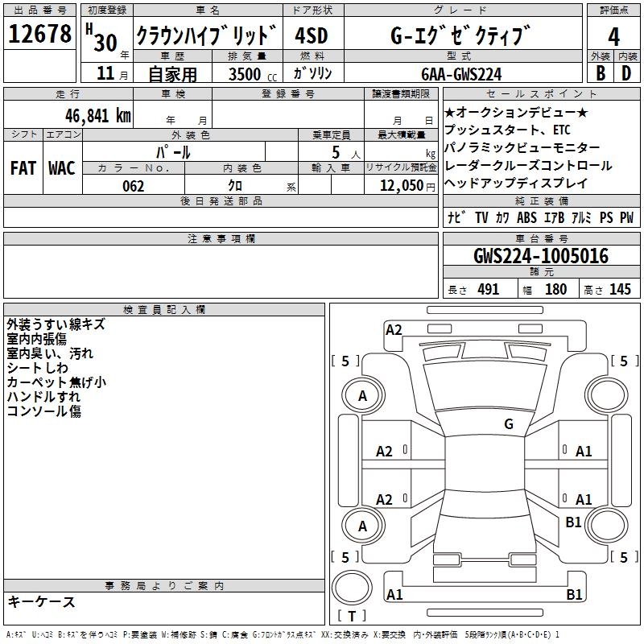Image resolution: width=644 pixels, height=644 pixels.
Task: Select the G mark on the windshield
Action: tap(508, 424)
